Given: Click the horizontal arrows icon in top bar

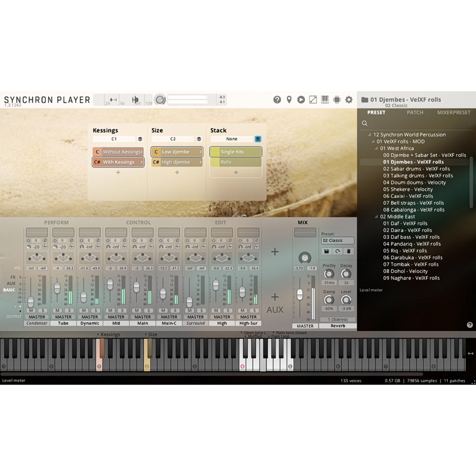Looking at the screenshot, I should click(x=113, y=99).
